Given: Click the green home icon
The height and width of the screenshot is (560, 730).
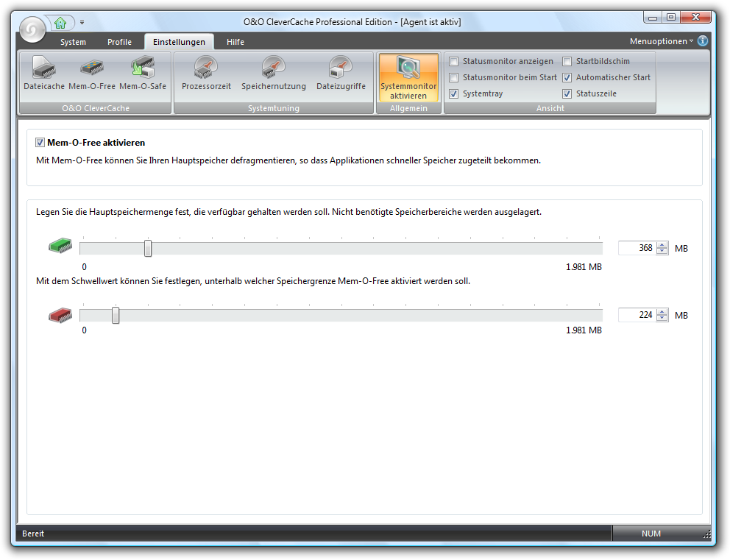Looking at the screenshot, I should 60,22.
